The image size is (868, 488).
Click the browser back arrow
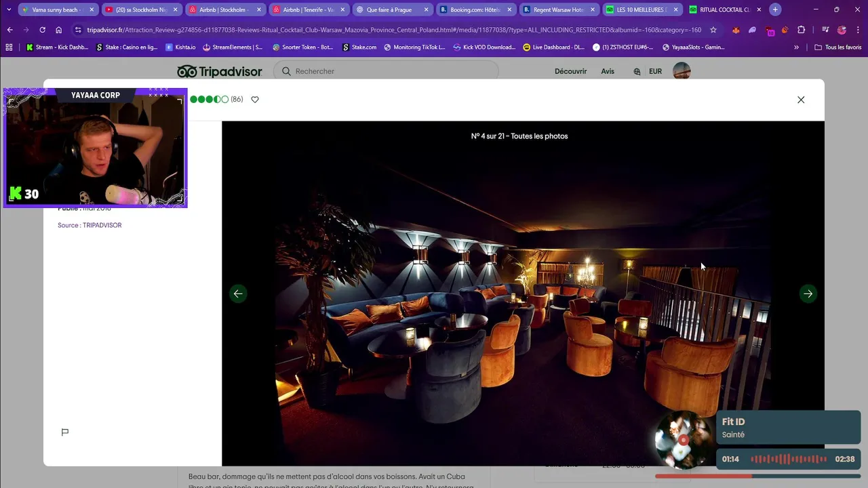(9, 30)
